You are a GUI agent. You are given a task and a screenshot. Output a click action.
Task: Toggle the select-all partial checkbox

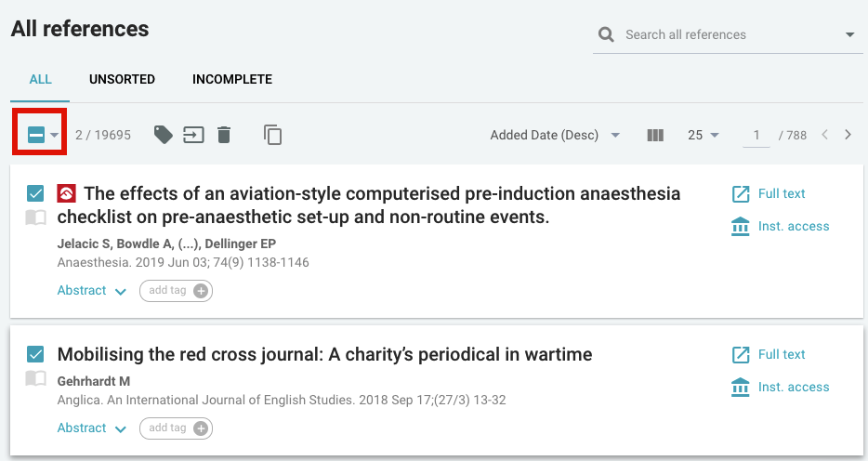(36, 135)
